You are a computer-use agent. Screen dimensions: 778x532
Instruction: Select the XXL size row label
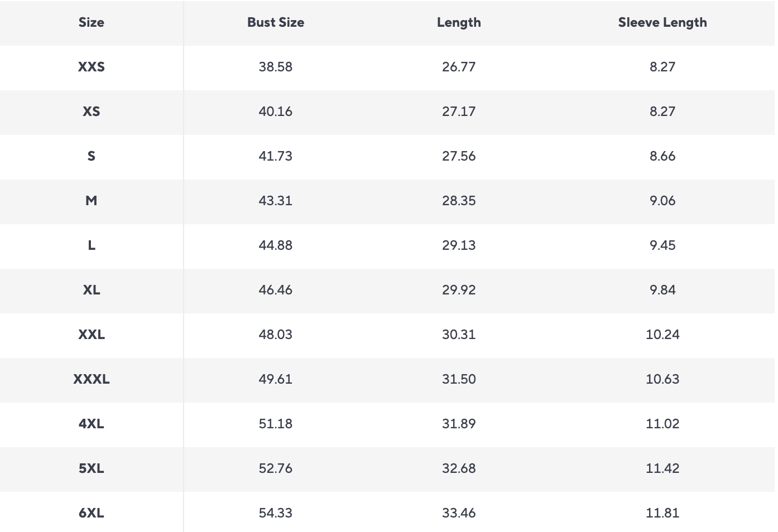92,335
